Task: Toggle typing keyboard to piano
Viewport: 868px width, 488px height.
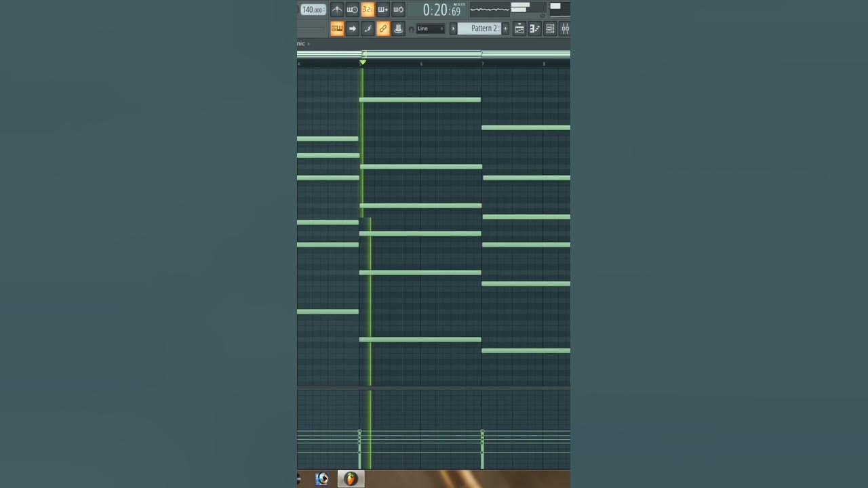Action: [x=337, y=28]
